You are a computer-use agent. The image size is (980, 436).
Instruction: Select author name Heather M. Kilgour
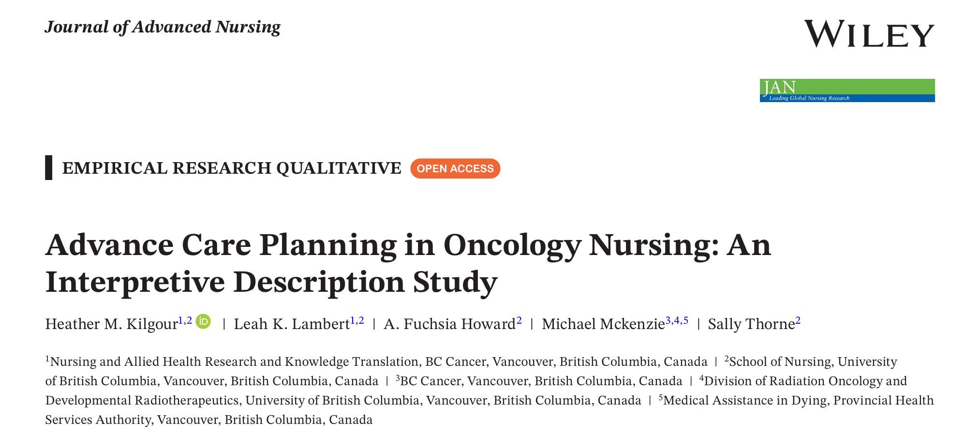(x=111, y=324)
